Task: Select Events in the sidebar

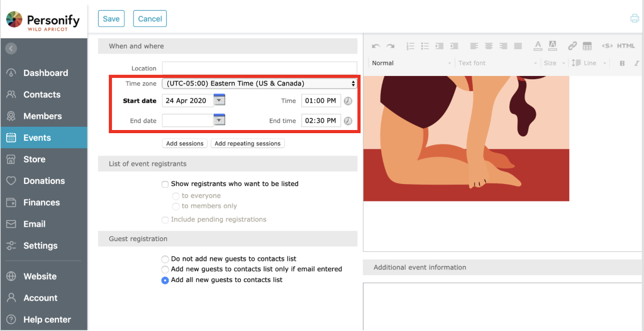Action: tap(43, 138)
